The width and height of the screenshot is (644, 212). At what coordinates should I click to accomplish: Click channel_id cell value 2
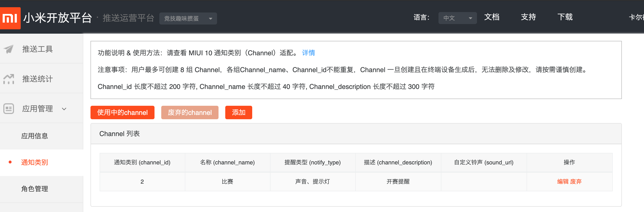click(x=142, y=181)
